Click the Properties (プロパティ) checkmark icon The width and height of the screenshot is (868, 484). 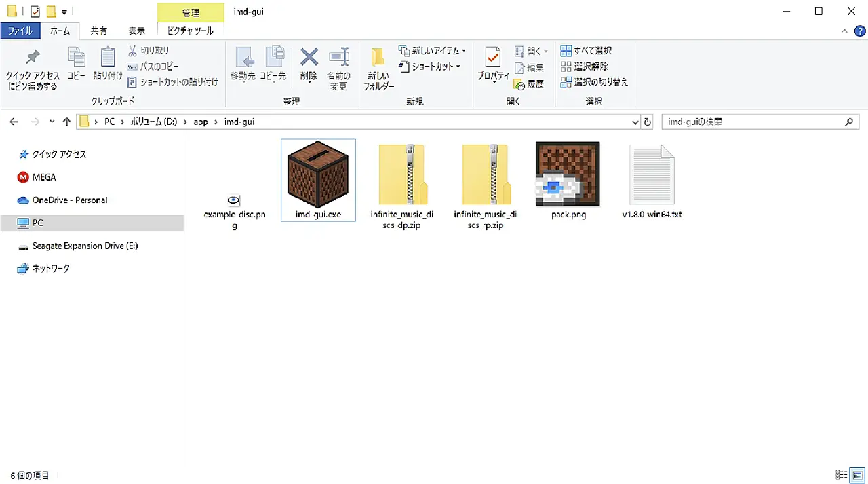click(x=493, y=59)
